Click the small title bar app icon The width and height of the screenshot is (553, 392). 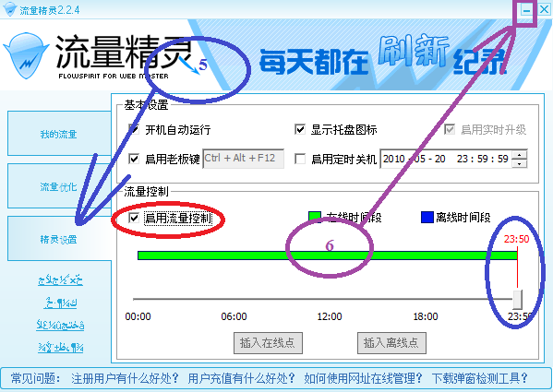[x=9, y=9]
